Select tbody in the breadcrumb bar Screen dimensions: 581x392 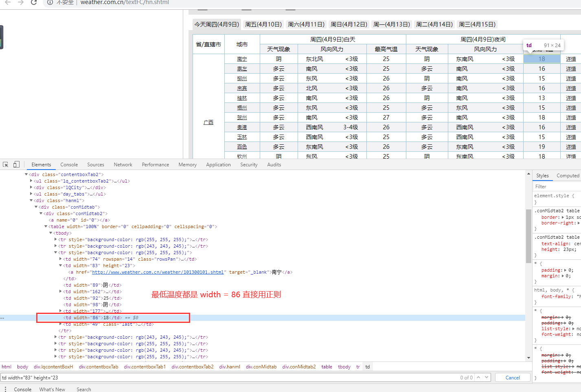tap(344, 367)
